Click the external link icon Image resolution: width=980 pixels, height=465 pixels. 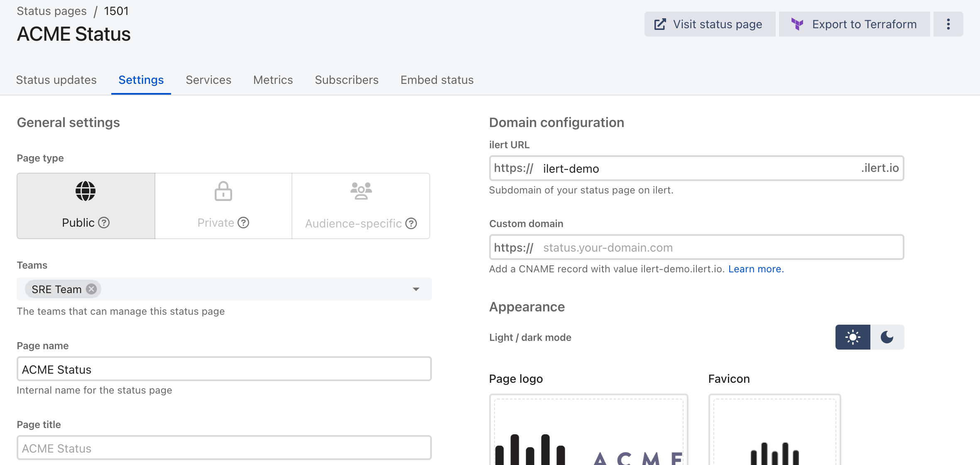point(660,24)
